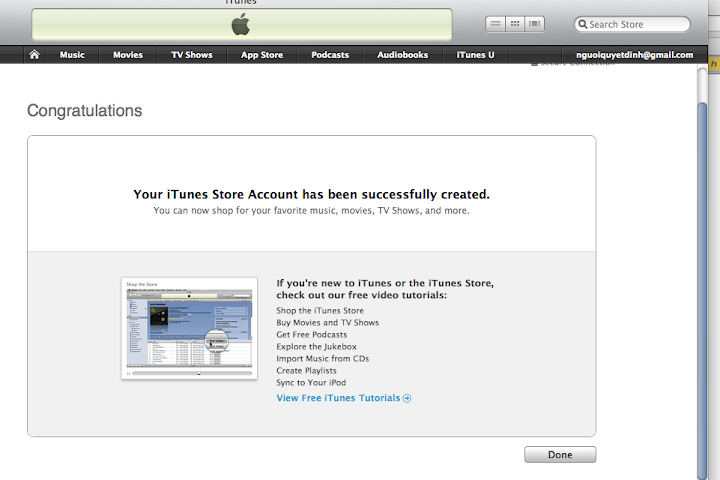Open the Movies store tab
Screen dimensions: 720x480
[128, 55]
